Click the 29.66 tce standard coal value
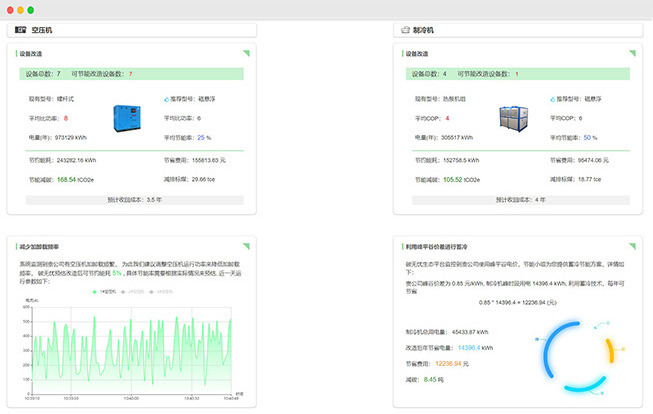This screenshot has width=653, height=414. [x=203, y=180]
